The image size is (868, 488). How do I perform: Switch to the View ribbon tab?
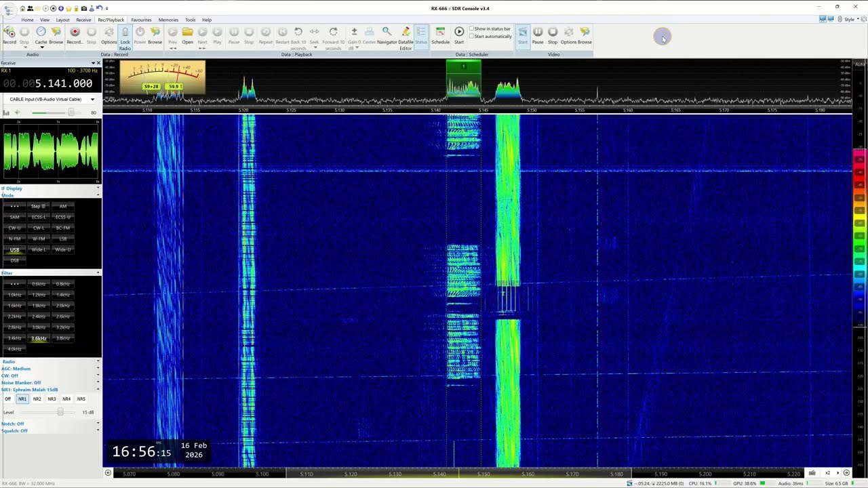(45, 20)
